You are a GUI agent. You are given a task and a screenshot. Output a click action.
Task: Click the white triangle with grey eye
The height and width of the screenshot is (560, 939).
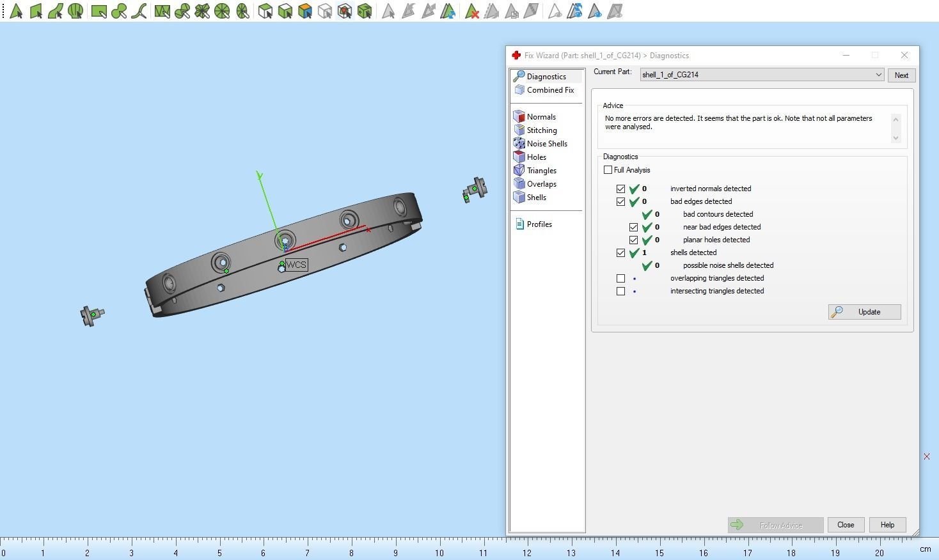(x=555, y=11)
